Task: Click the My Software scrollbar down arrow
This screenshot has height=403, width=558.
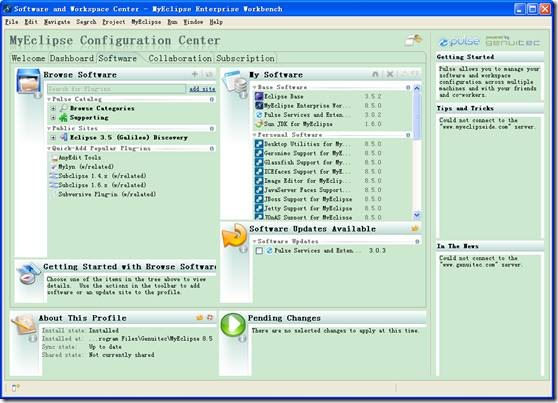Action: pyautogui.click(x=417, y=215)
